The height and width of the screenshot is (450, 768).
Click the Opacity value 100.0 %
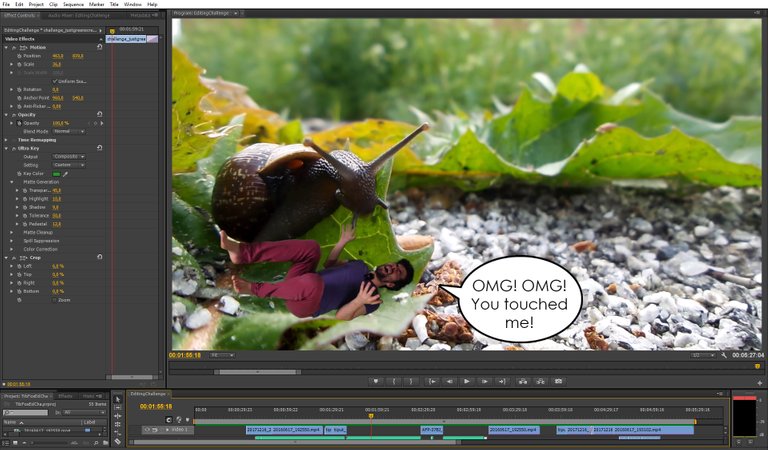pyautogui.click(x=59, y=123)
